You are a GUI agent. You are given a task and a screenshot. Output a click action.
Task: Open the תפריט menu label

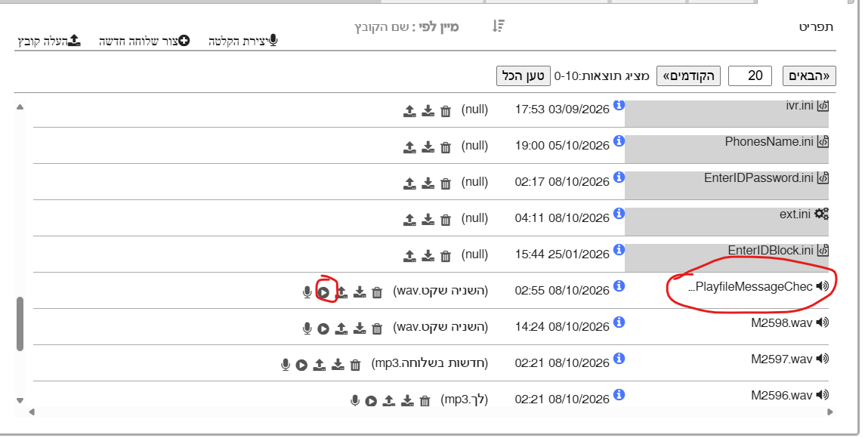pyautogui.click(x=816, y=26)
